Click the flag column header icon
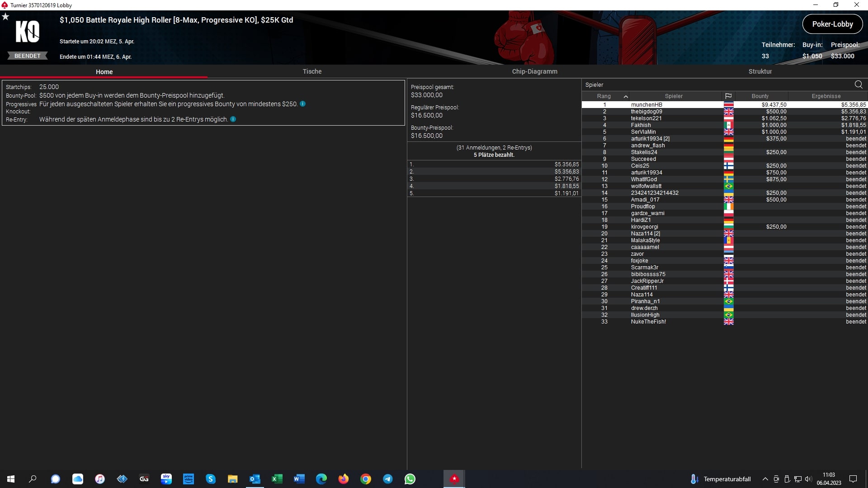 pyautogui.click(x=728, y=96)
